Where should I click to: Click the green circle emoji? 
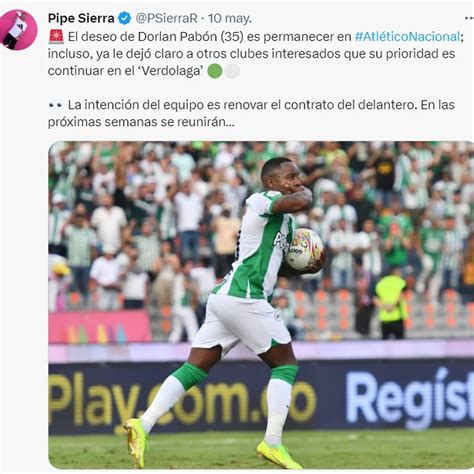215,71
